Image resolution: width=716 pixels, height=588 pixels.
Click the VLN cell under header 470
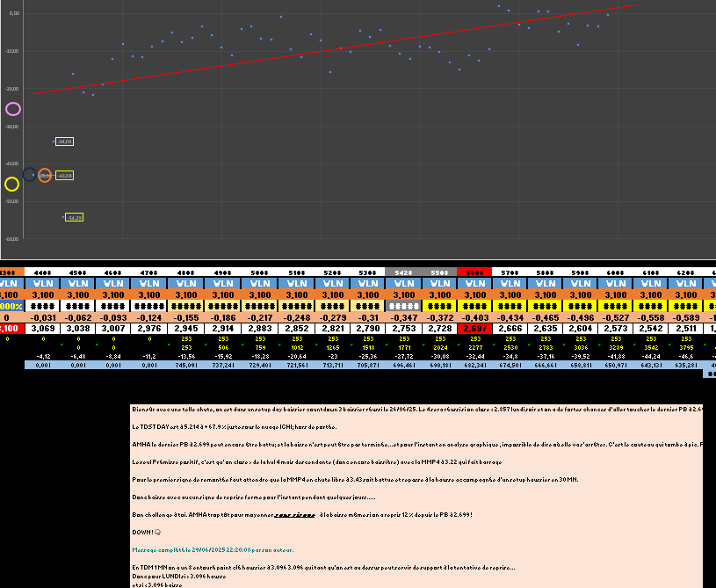[148, 283]
